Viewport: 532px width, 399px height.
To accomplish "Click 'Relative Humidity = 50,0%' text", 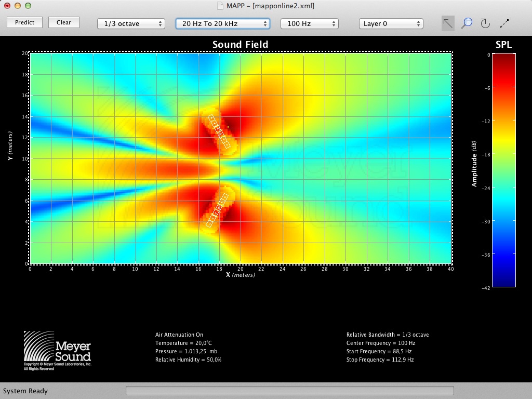I will pyautogui.click(x=188, y=360).
